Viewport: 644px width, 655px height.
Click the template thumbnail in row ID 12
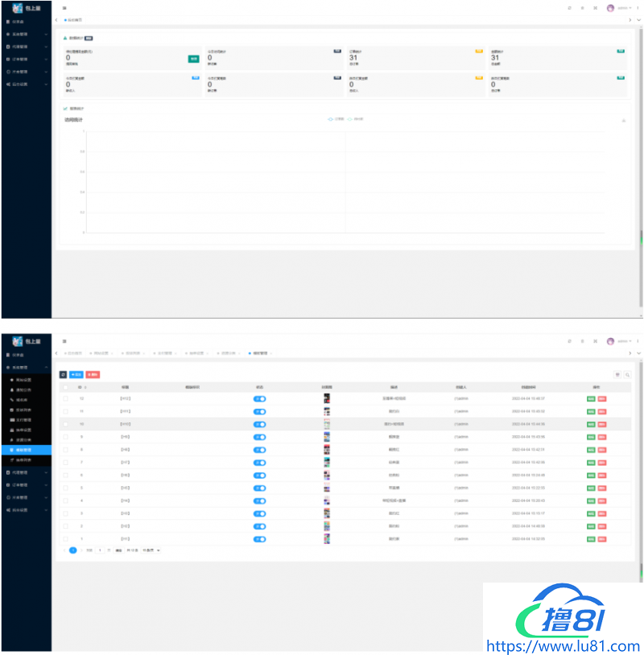coord(327,398)
